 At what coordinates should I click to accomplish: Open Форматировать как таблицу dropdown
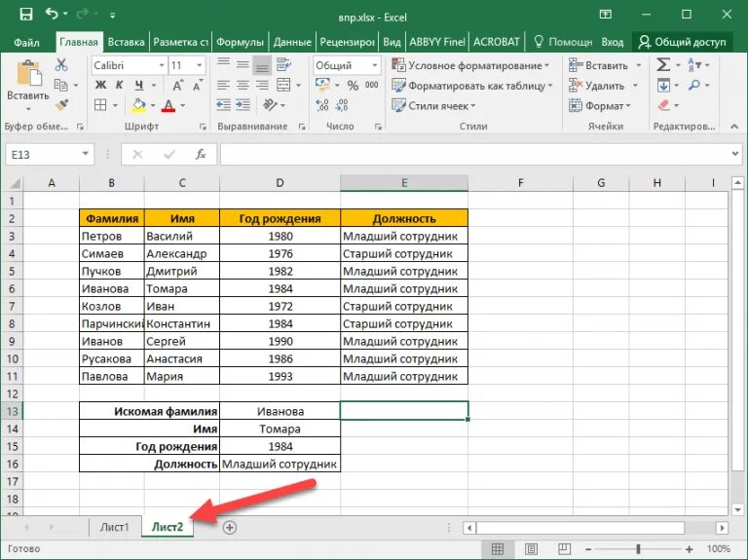click(471, 86)
